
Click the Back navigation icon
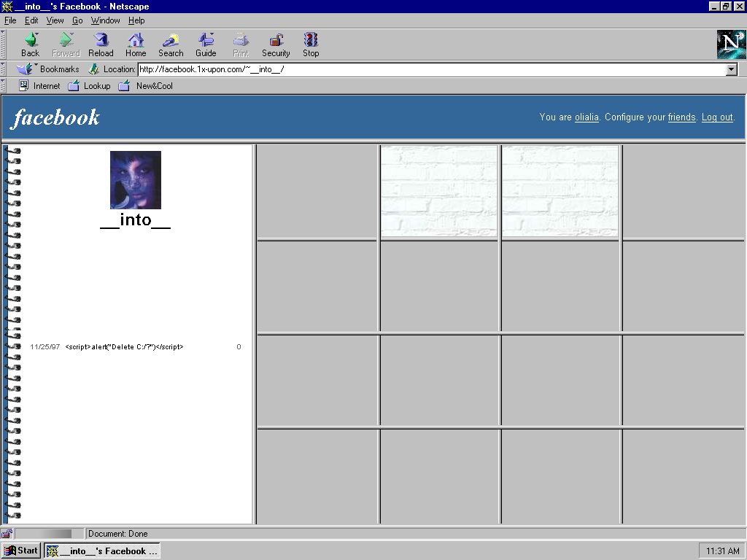(31, 41)
